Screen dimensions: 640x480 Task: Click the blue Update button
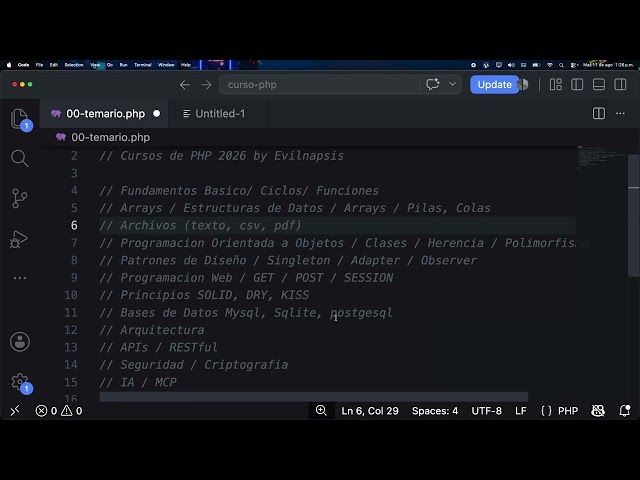point(495,84)
